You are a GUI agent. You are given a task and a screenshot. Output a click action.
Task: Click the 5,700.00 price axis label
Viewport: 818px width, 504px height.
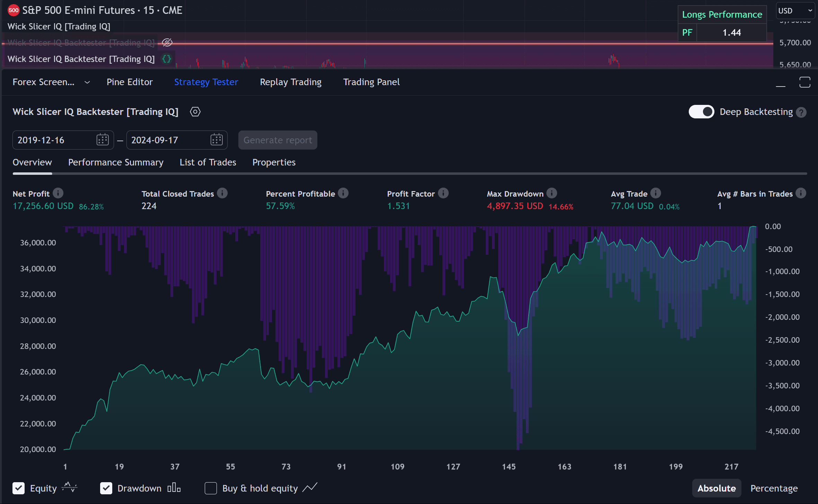click(795, 43)
